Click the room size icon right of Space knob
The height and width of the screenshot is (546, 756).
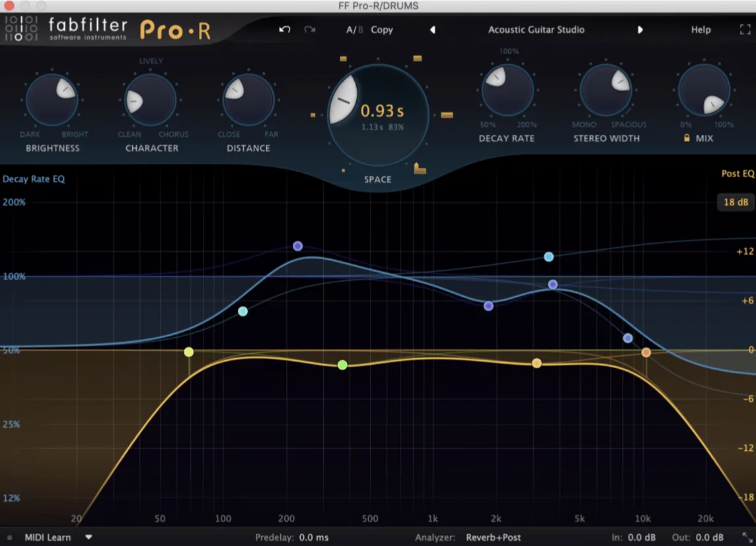click(x=447, y=115)
